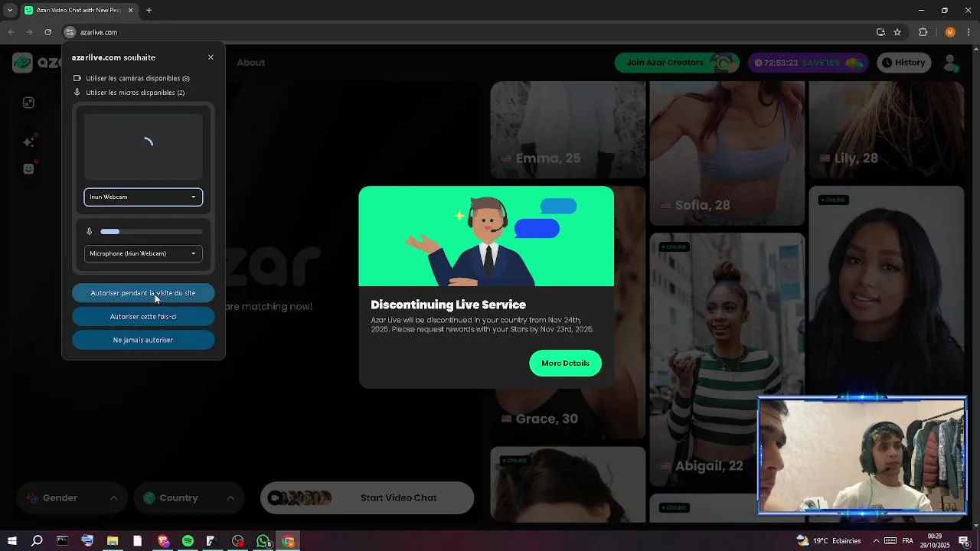Expand the Gender filter
Viewport: 980px width, 551px height.
click(x=73, y=498)
